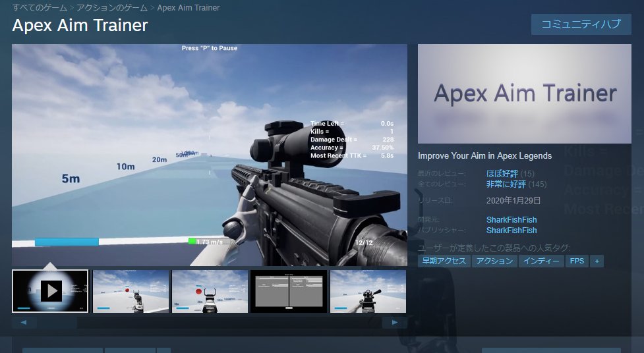644x353 pixels.
Task: Select the third thumbnail with large red ball
Action: (x=210, y=291)
